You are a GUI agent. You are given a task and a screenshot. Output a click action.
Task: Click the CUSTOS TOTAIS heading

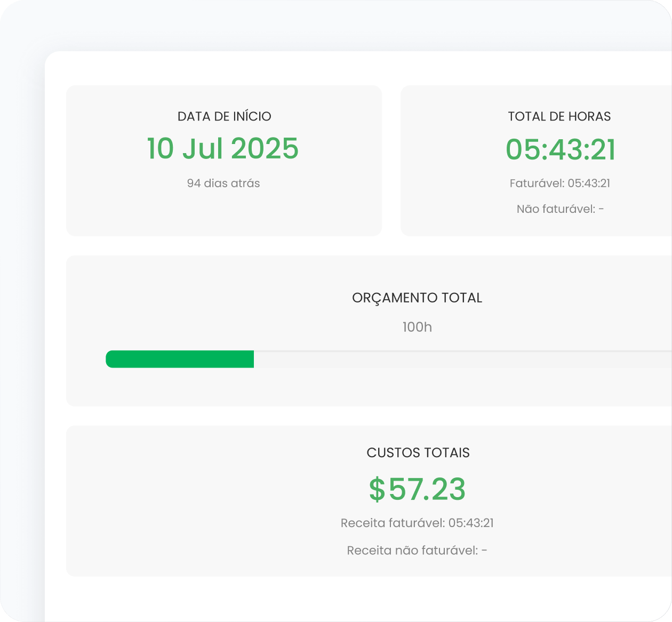418,452
